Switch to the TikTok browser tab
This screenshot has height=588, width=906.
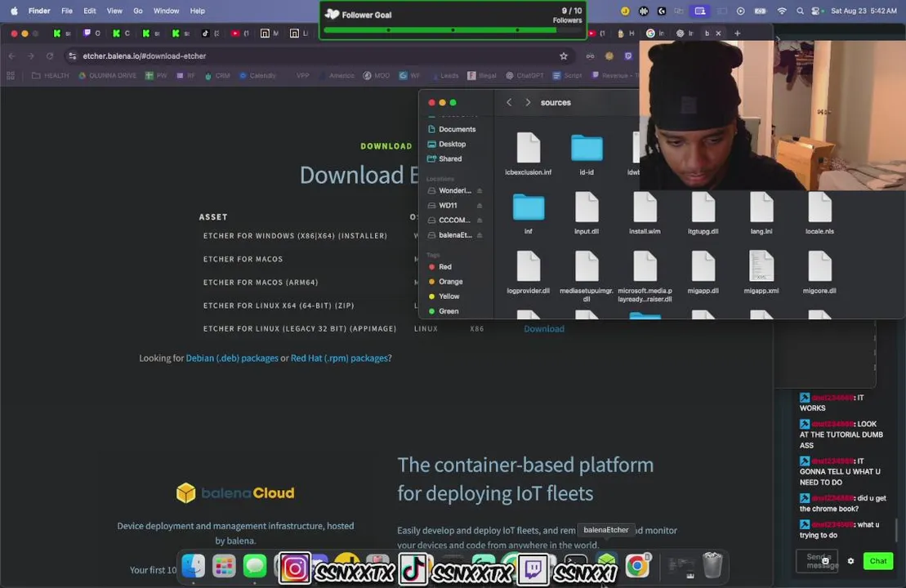coord(209,33)
